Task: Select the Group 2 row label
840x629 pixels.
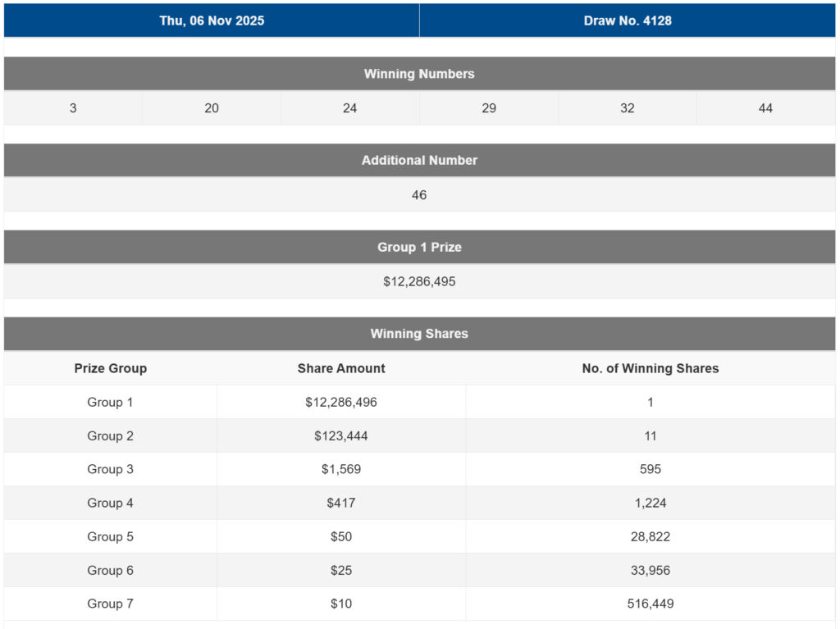Action: 110,436
